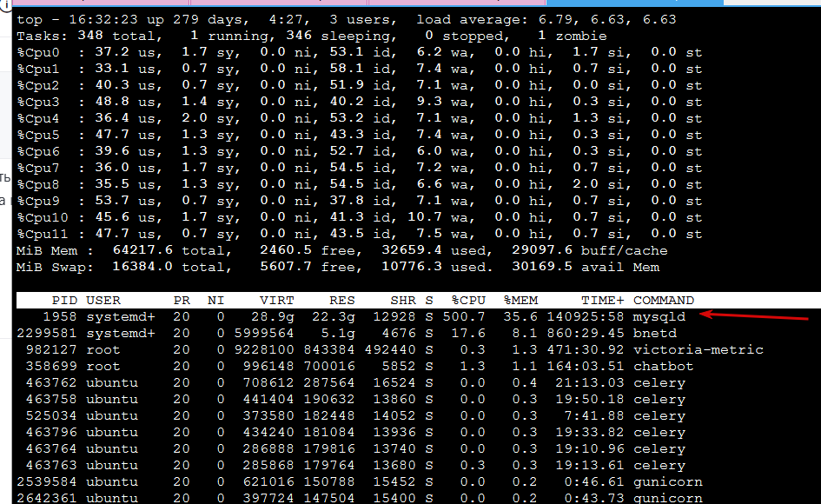Select the %Cpu3 row label
Screen dimensions: 821x504
pos(38,102)
